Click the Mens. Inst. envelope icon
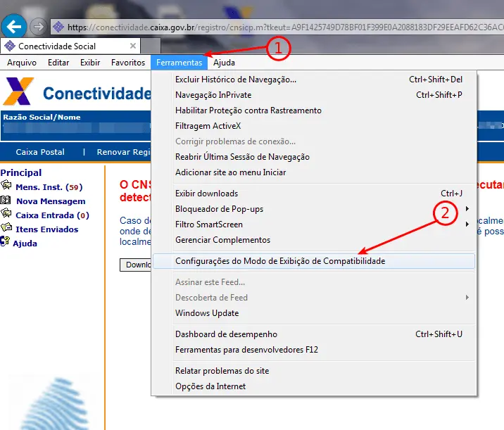The height and width of the screenshot is (430, 504). (x=6, y=185)
